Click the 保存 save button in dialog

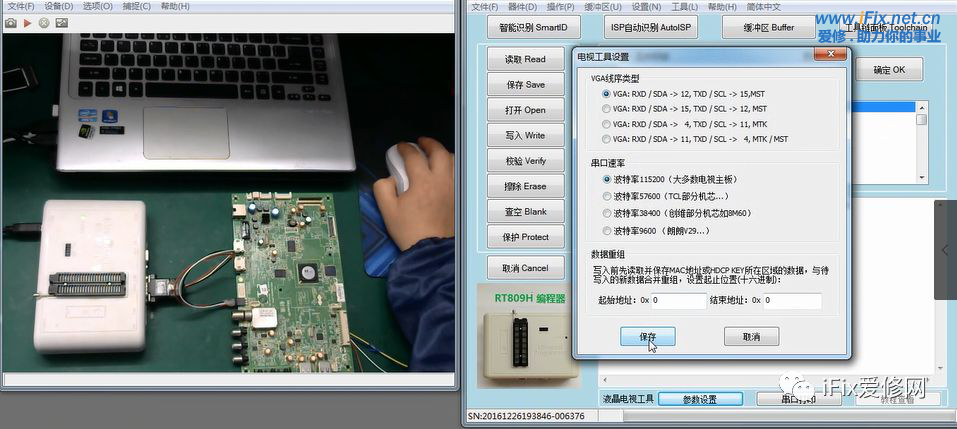[x=647, y=337]
